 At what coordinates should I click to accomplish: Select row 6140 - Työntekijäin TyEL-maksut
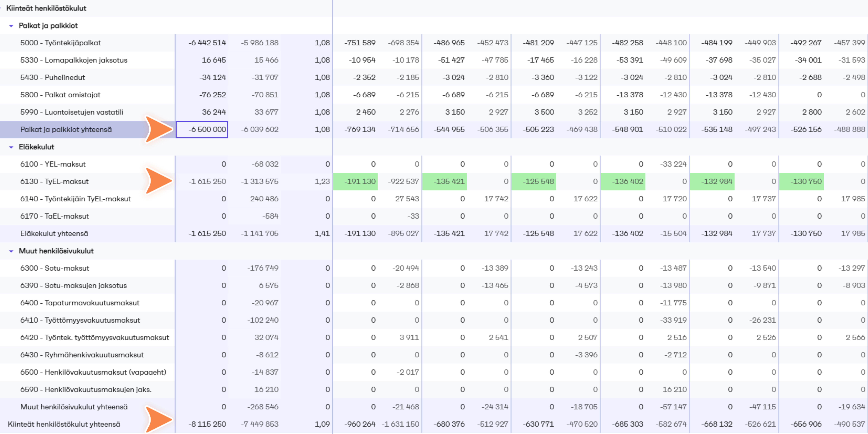coord(434,199)
